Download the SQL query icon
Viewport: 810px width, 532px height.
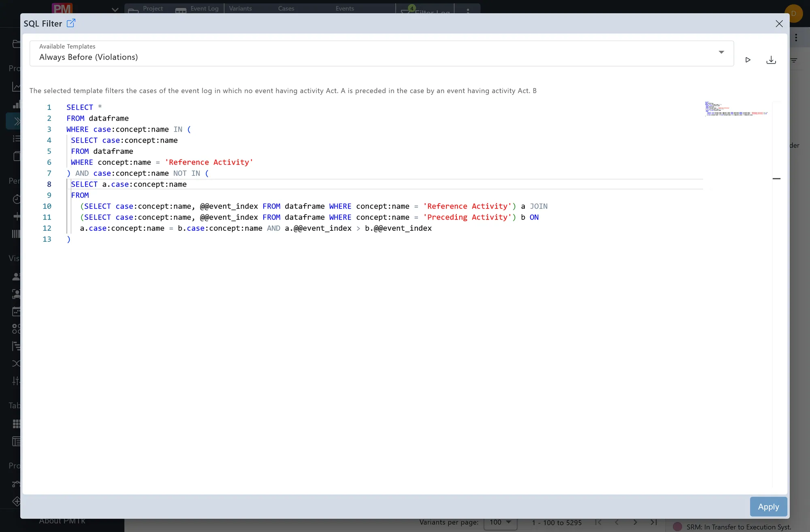pyautogui.click(x=771, y=60)
